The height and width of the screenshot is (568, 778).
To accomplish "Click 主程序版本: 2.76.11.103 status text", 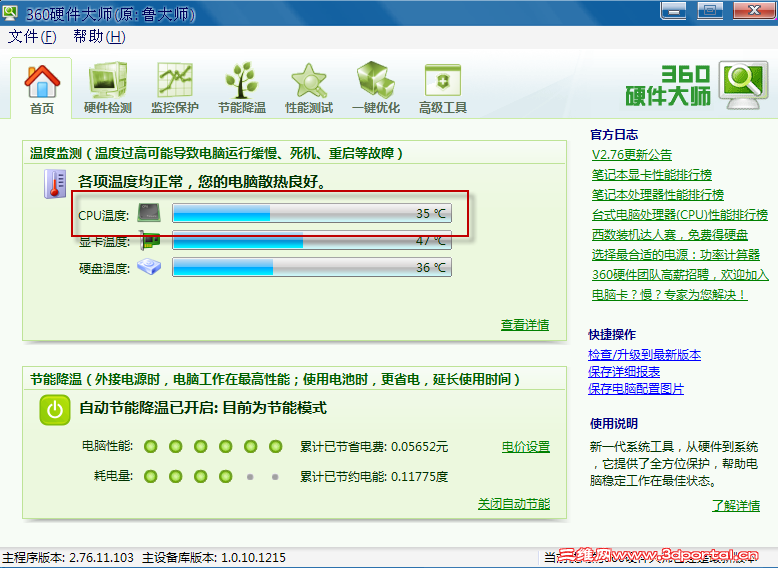I will (x=68, y=558).
